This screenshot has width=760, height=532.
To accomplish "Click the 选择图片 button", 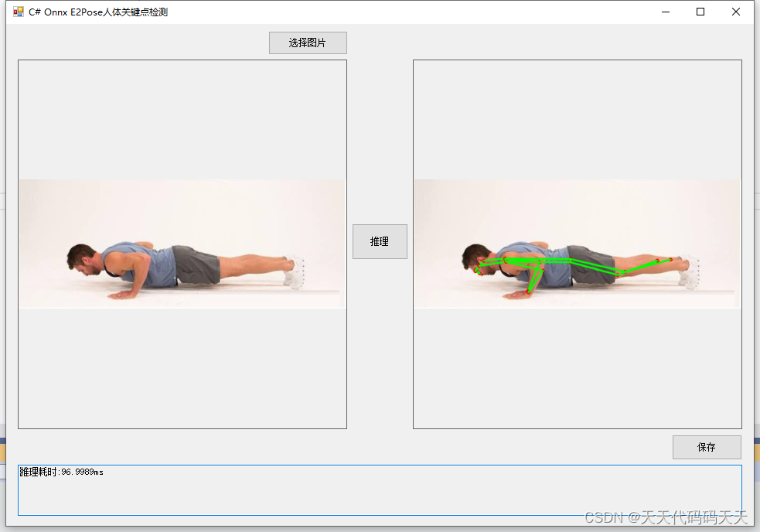I will (x=308, y=43).
